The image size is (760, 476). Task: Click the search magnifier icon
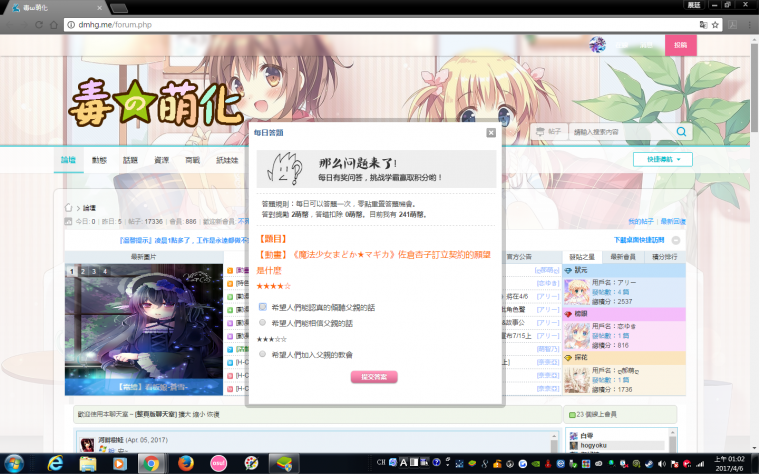[682, 132]
